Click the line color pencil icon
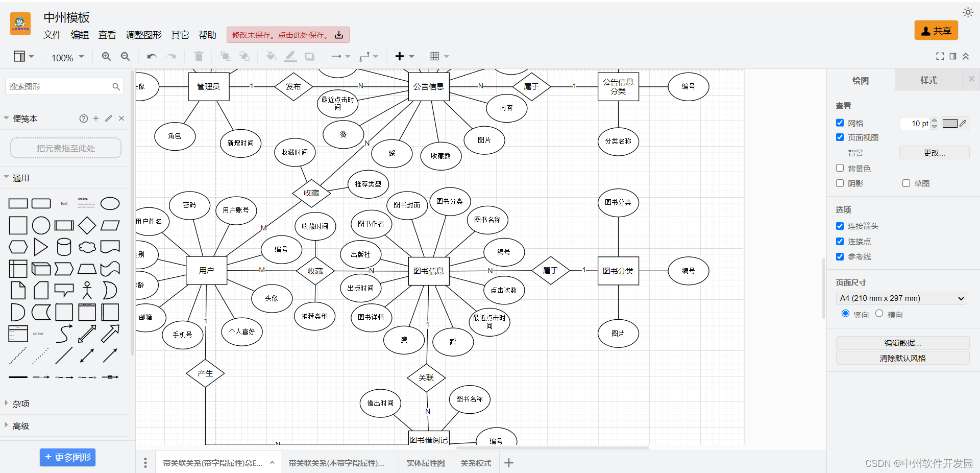This screenshot has width=980, height=473. coord(290,57)
